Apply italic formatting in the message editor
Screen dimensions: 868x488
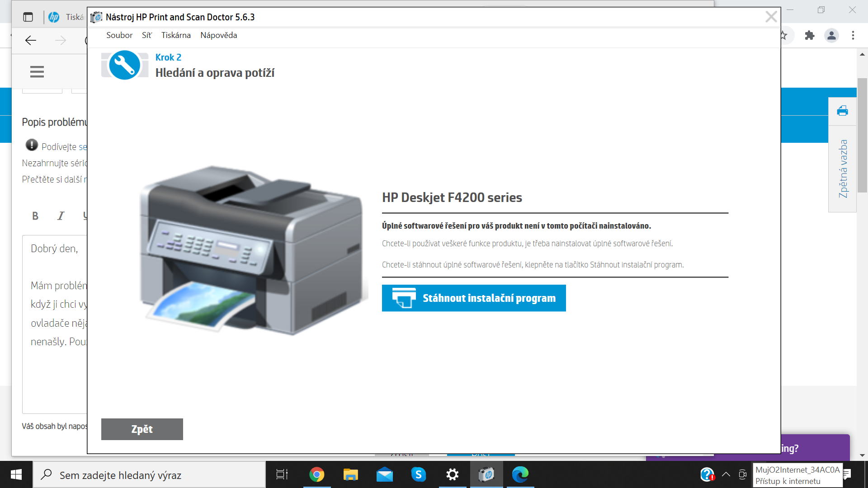(61, 216)
